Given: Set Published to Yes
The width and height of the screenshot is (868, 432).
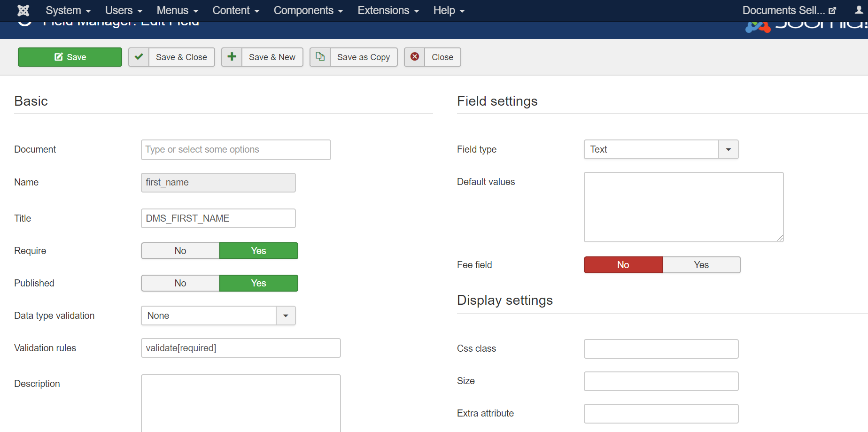Looking at the screenshot, I should 258,283.
